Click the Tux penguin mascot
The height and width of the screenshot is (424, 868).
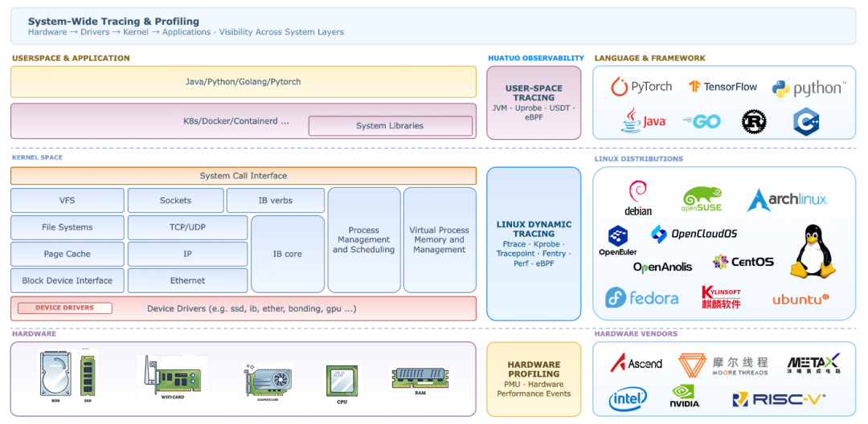click(x=812, y=251)
